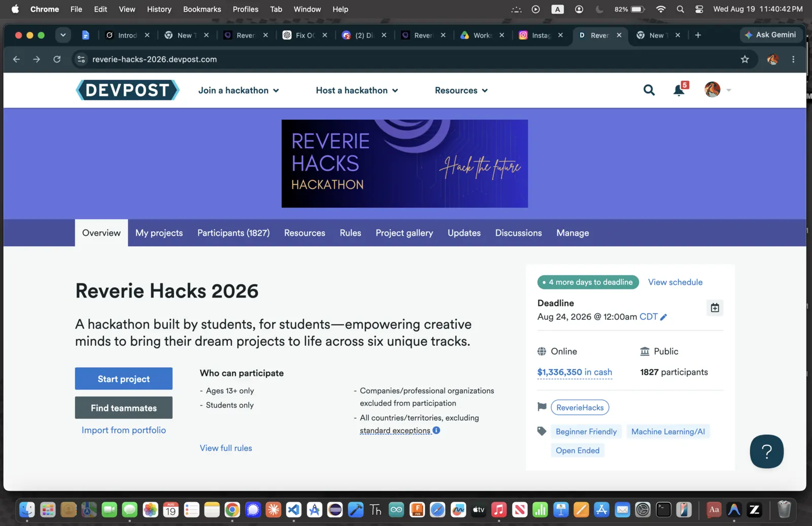Open the Mail app in the Dock
Image resolution: width=812 pixels, height=526 pixels.
622,509
